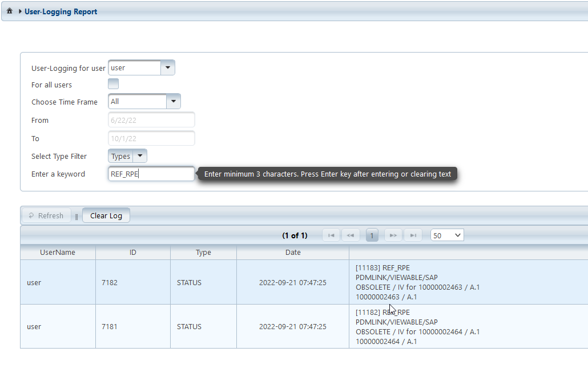The image size is (588, 376).
Task: Click the To date field
Action: click(151, 138)
